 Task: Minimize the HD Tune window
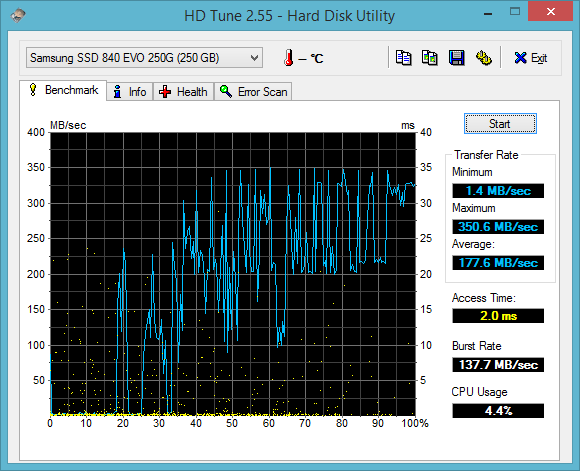coord(488,13)
